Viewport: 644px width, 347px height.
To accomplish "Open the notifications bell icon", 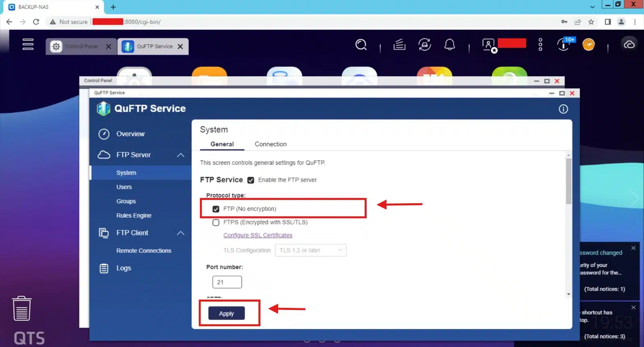I will [450, 44].
